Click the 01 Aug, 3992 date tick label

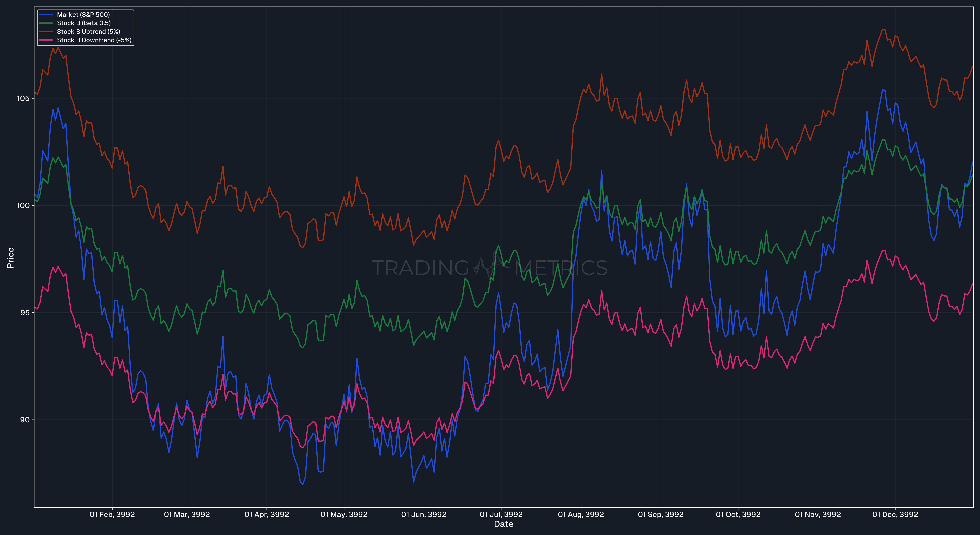pyautogui.click(x=581, y=514)
